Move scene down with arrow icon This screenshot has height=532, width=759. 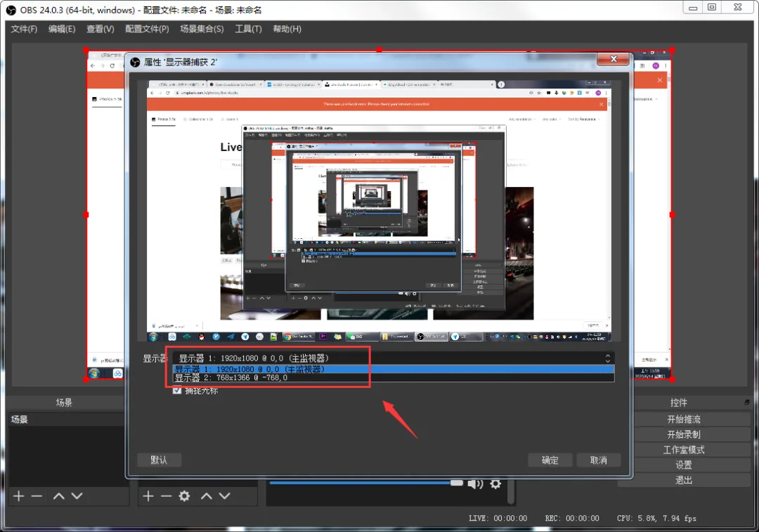[x=77, y=496]
